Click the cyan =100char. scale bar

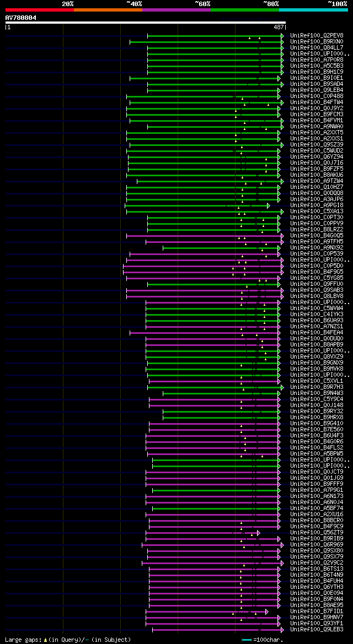point(247,640)
